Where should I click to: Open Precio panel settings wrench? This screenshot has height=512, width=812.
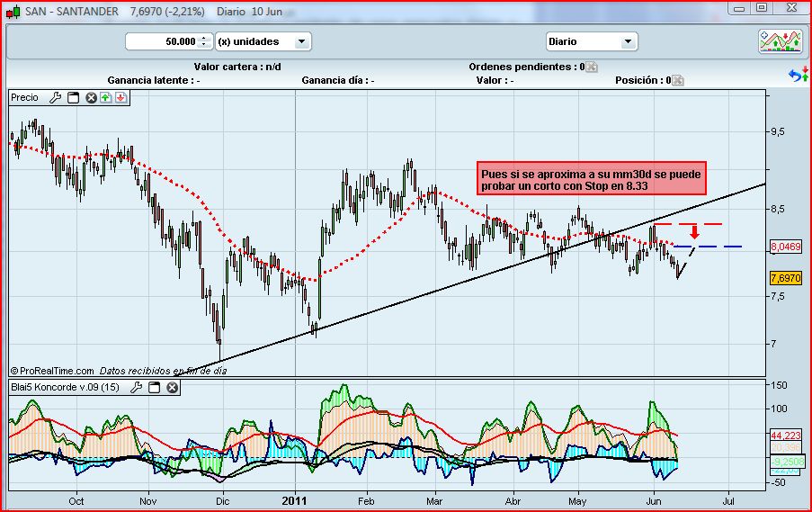56,97
